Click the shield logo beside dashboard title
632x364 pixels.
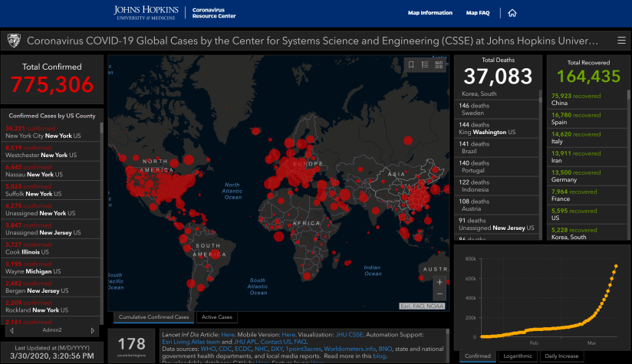tap(13, 41)
